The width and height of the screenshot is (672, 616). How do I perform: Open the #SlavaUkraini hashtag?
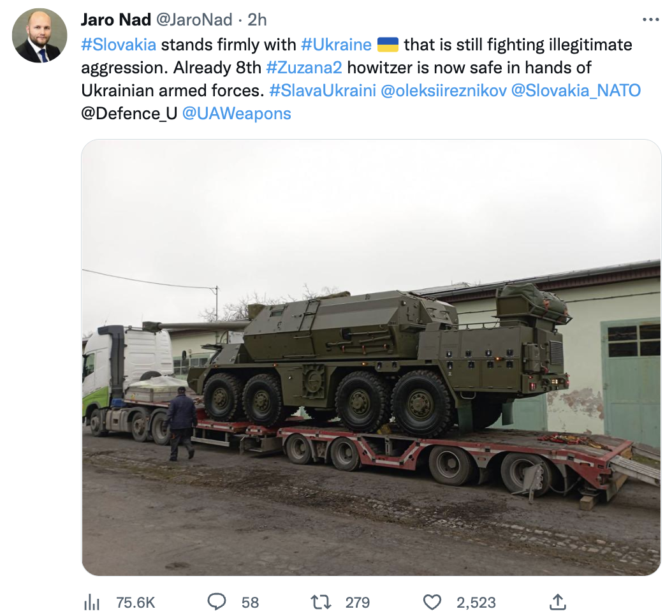tap(322, 91)
